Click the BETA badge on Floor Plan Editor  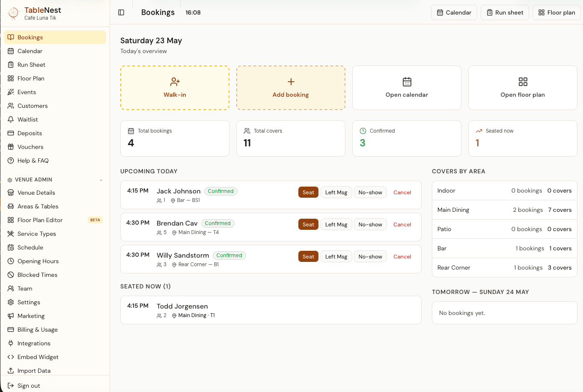[95, 220]
